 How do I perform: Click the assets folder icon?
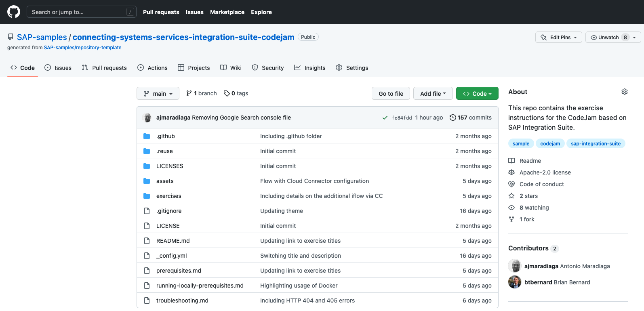pos(147,181)
